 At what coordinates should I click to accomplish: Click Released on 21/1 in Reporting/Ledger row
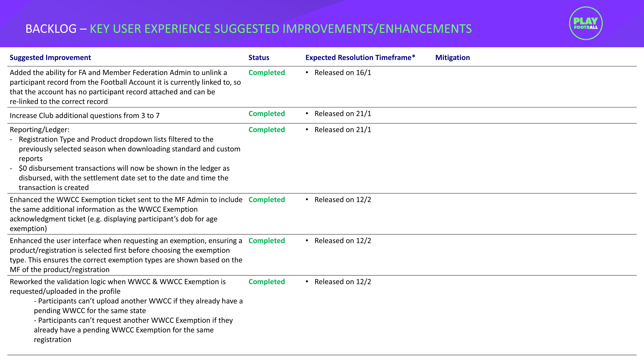343,129
